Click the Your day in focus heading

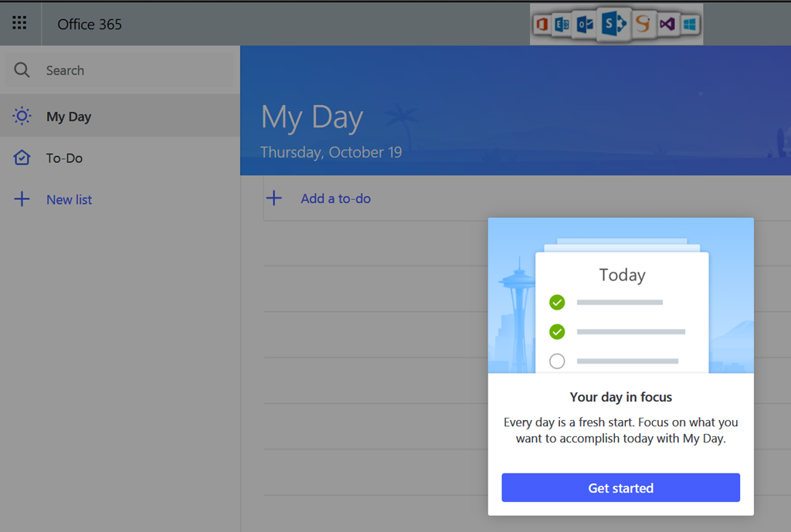click(620, 397)
